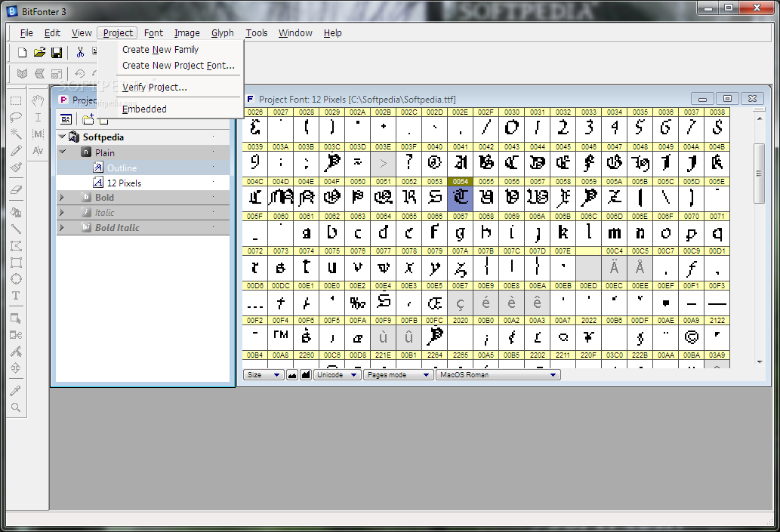This screenshot has width=780, height=532.
Task: Click the Cut scissors icon
Action: pyautogui.click(x=80, y=52)
